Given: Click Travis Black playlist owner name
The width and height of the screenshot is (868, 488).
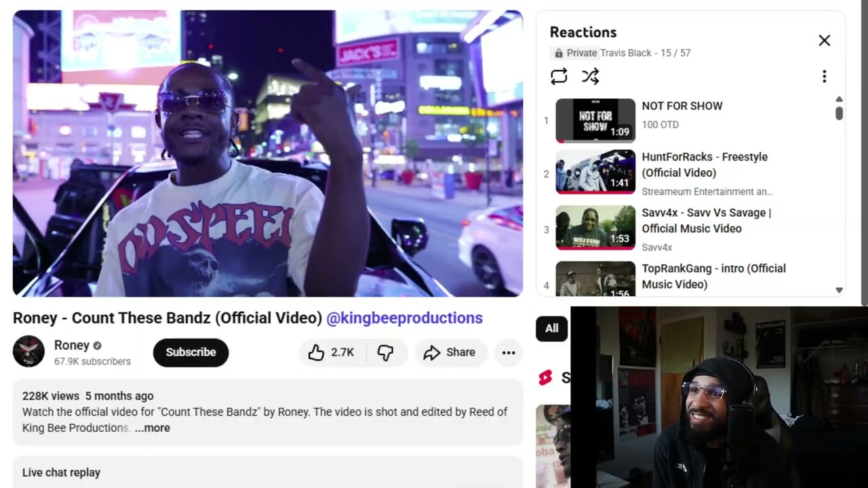Looking at the screenshot, I should [x=626, y=53].
